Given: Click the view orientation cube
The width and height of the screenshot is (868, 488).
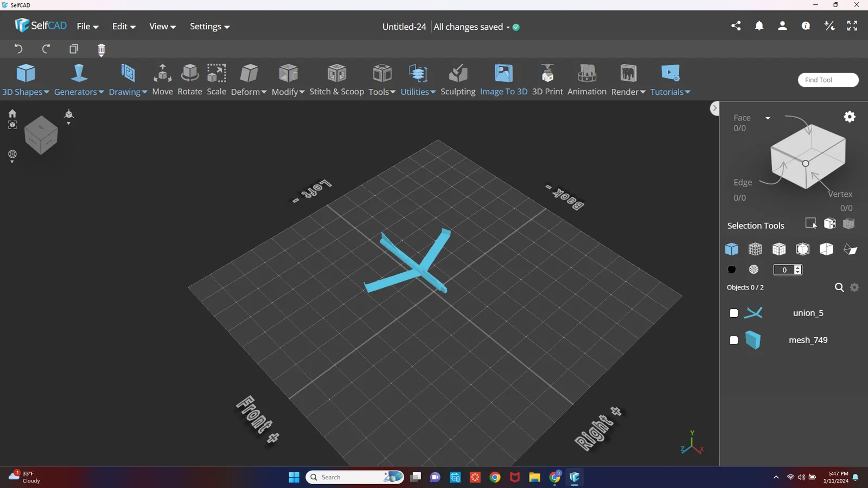Looking at the screenshot, I should point(41,135).
